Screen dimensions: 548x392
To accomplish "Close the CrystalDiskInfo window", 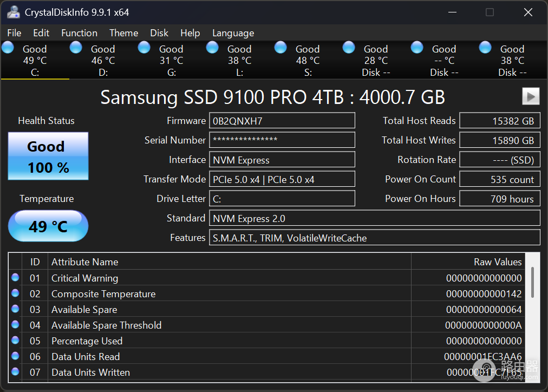I will click(528, 12).
